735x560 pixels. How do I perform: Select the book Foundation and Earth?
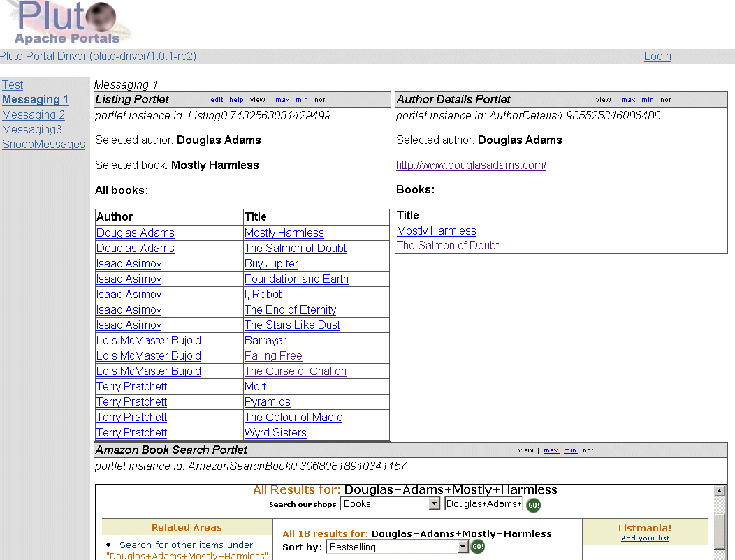tap(296, 279)
